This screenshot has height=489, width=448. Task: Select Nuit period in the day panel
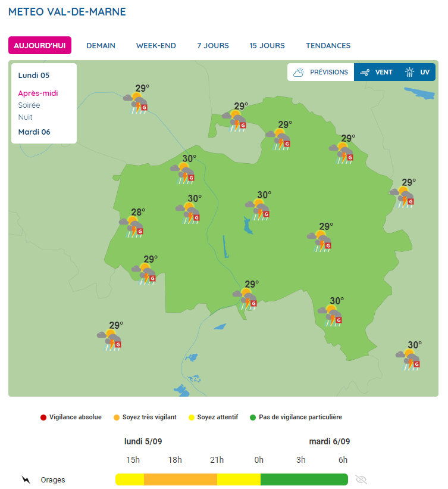pyautogui.click(x=25, y=117)
